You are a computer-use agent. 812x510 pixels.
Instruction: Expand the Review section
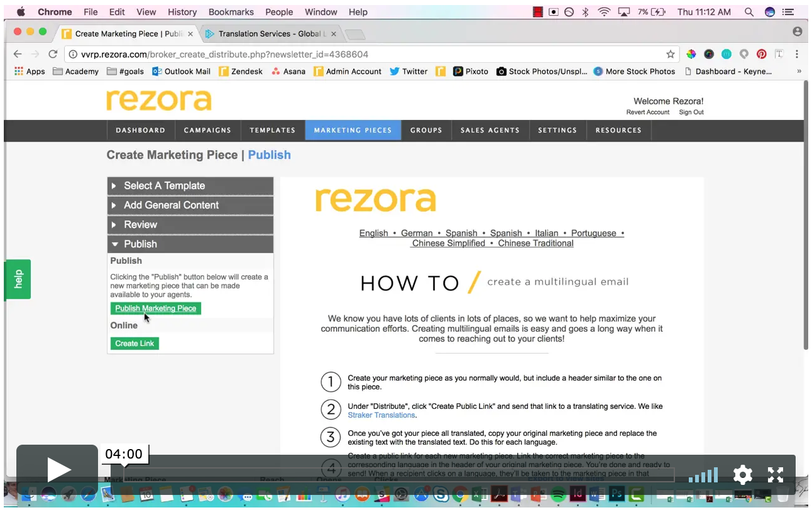tap(190, 225)
